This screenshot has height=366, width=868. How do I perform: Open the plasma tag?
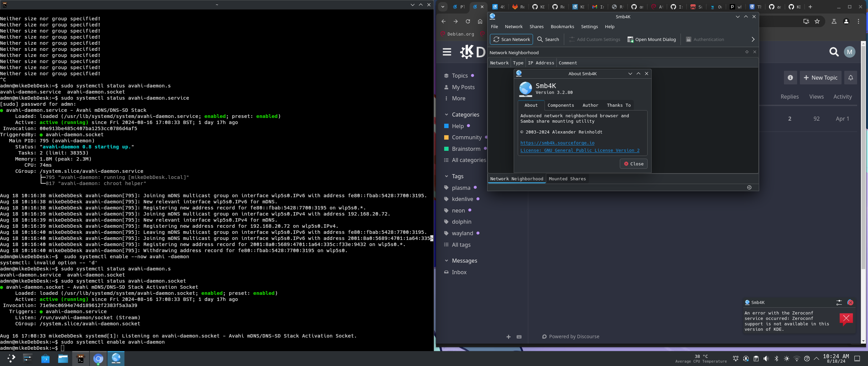click(461, 188)
